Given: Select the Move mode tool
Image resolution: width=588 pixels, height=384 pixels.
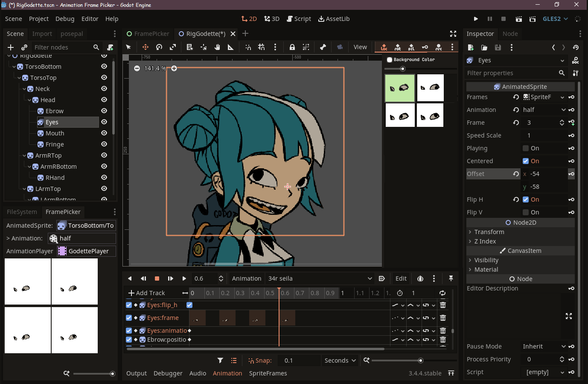Looking at the screenshot, I should tap(146, 47).
